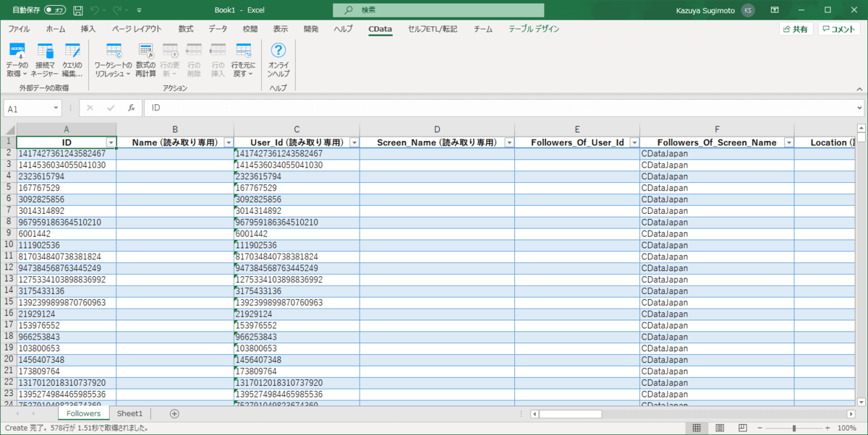Open the データの取得 (Get Data) CData button
The image size is (868, 435).
17,59
